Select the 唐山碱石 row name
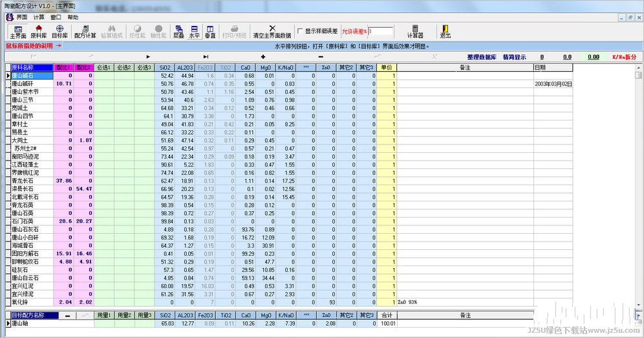This screenshot has height=338, width=644. coord(32,76)
